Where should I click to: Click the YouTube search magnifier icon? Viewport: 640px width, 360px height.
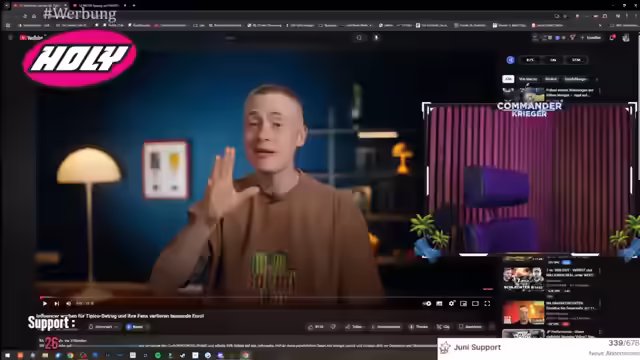pos(359,38)
